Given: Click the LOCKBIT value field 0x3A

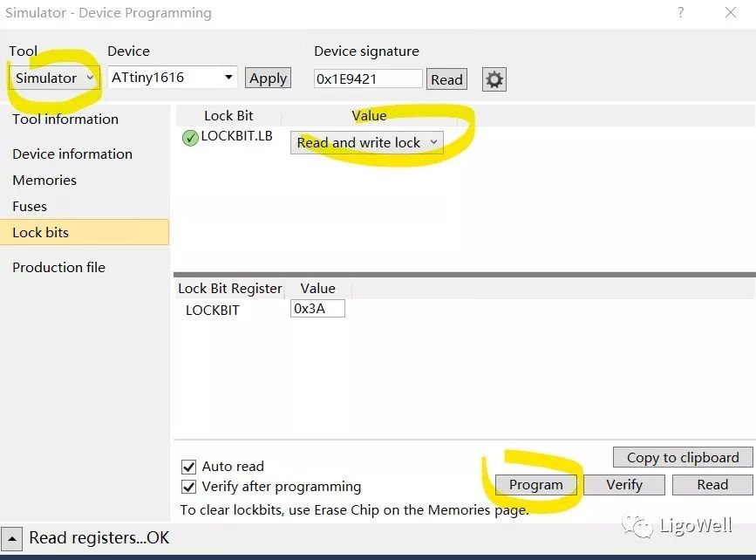Looking at the screenshot, I should click(317, 309).
